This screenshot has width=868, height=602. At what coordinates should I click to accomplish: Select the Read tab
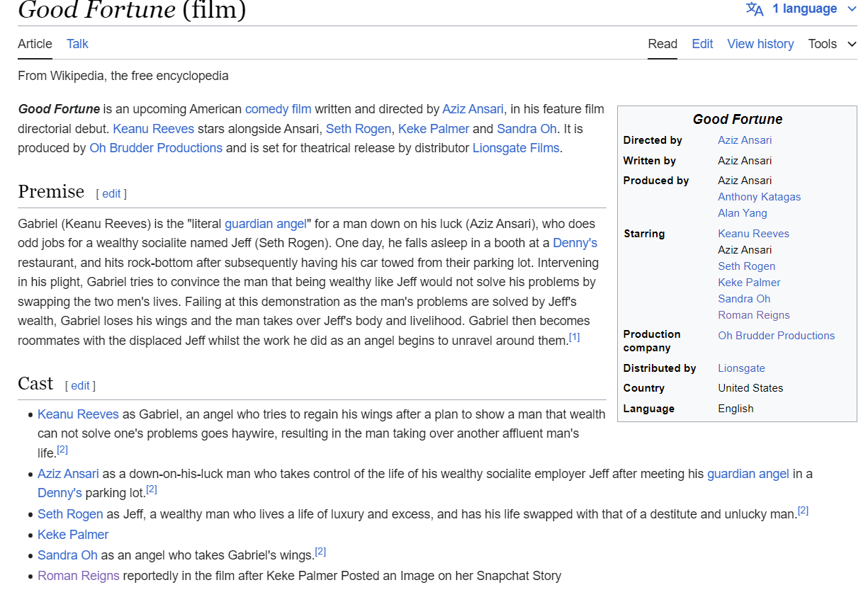(x=663, y=44)
